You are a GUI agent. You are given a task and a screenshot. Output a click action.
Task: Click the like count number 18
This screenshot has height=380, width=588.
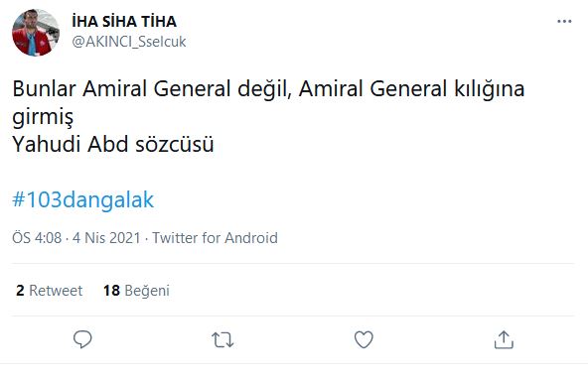pyautogui.click(x=111, y=291)
